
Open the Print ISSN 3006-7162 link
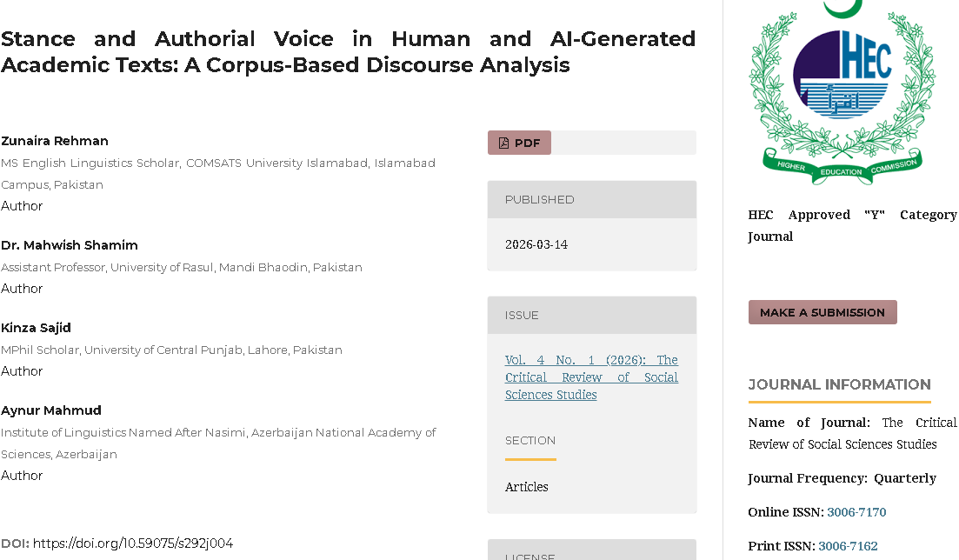pos(848,546)
